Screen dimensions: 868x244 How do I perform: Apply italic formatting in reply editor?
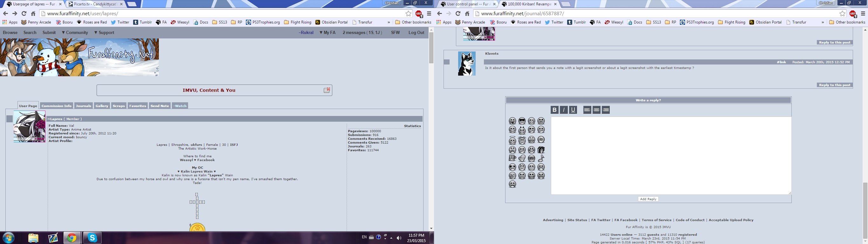tap(564, 110)
